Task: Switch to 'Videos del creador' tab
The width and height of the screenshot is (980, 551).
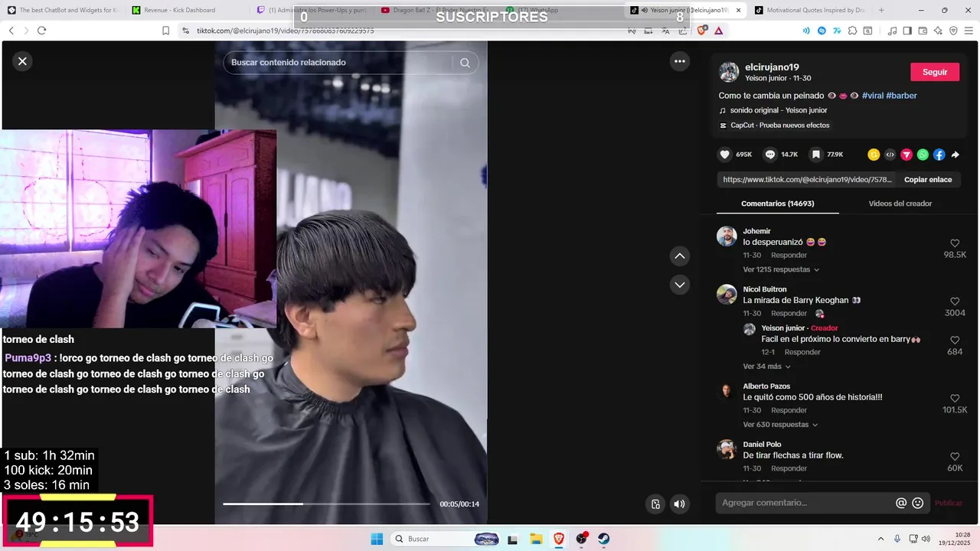Action: pos(900,204)
